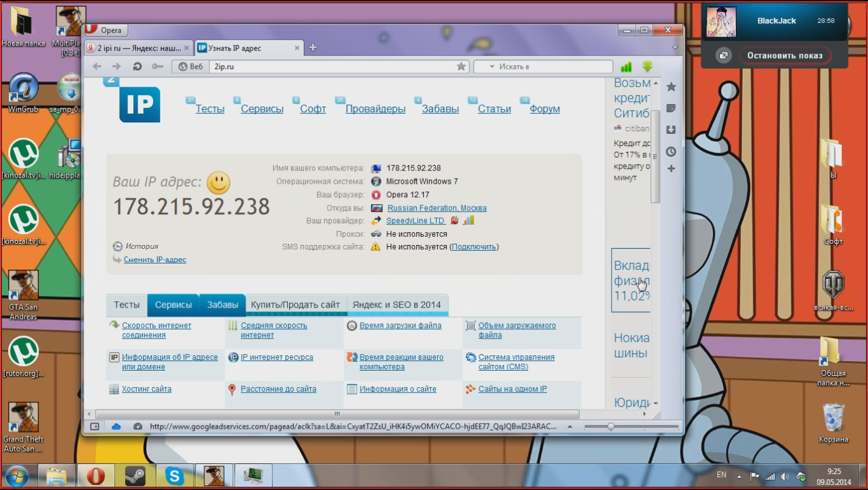Close the Яндекс tab
This screenshot has height=490, width=868.
[186, 48]
